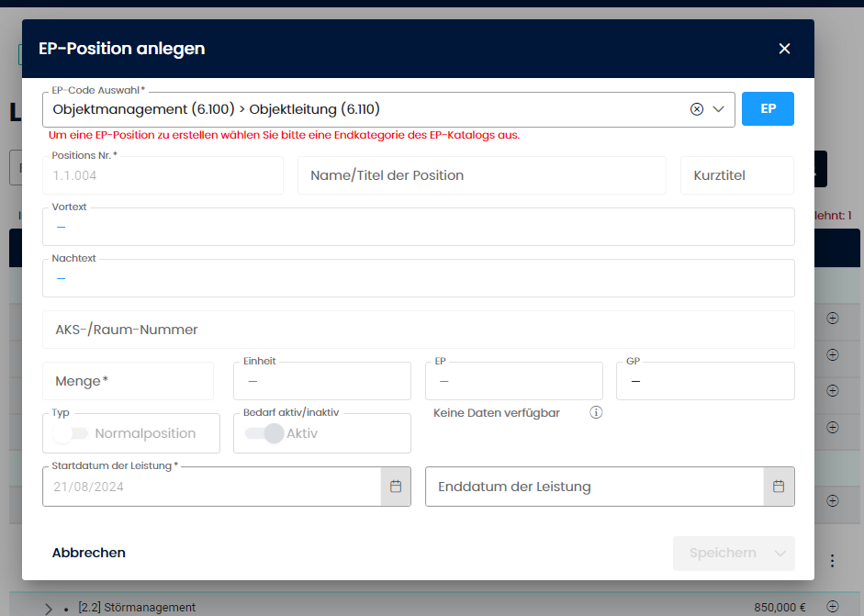Expand the Speichern split-button arrow
Screen dimensions: 864x616
781,553
